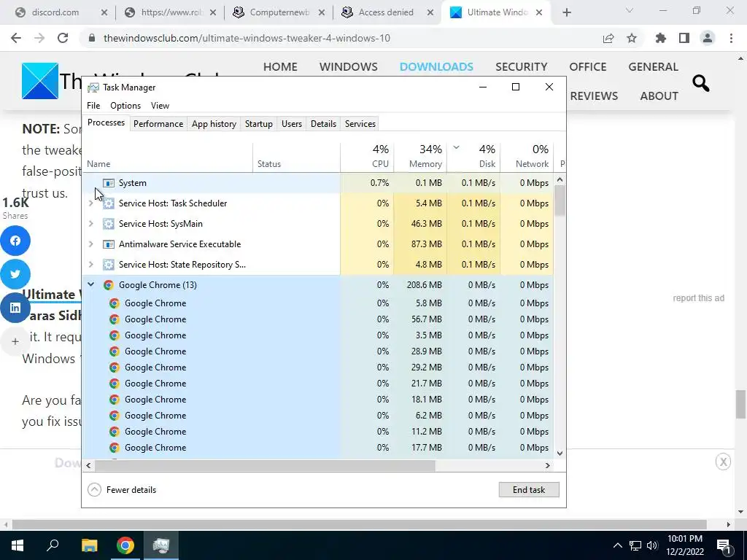Close the bottom ad banner X
The image size is (747, 560).
723,462
